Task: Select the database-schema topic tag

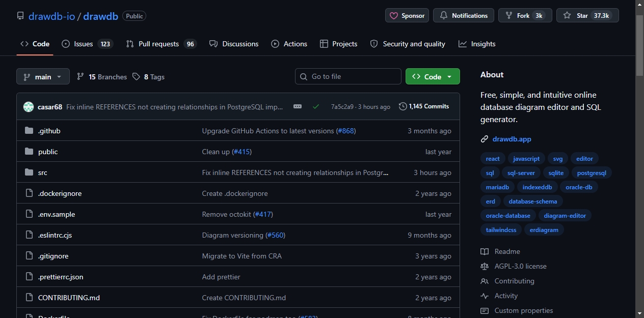Action: 533,201
